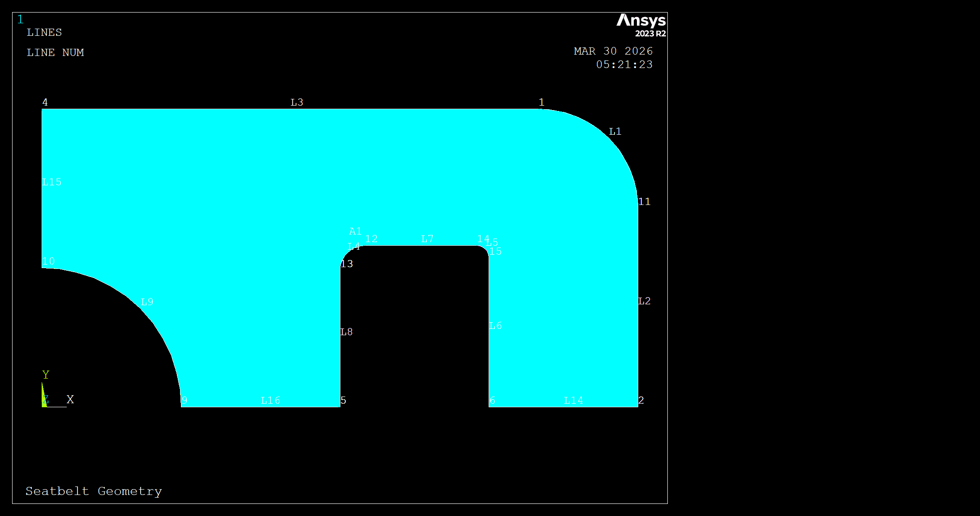980x516 pixels.
Task: Select line label L7 above the slot
Action: 427,239
